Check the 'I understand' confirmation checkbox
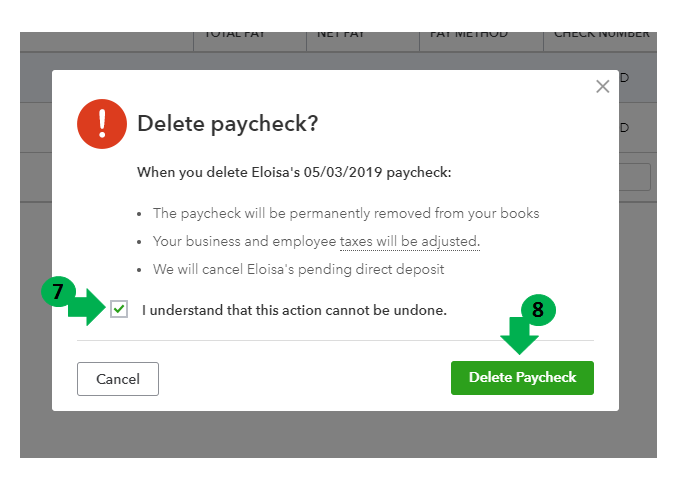 120,310
